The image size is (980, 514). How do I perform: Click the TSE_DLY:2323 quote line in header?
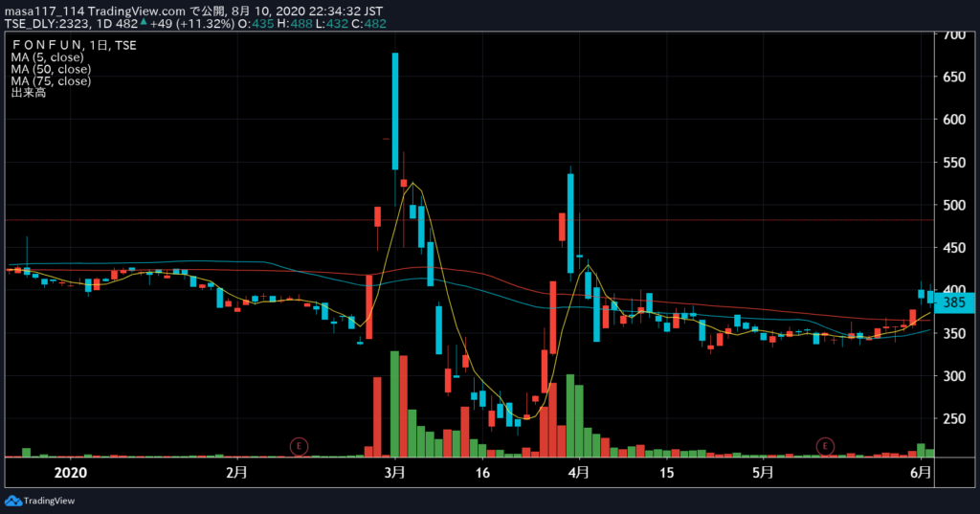[x=195, y=24]
